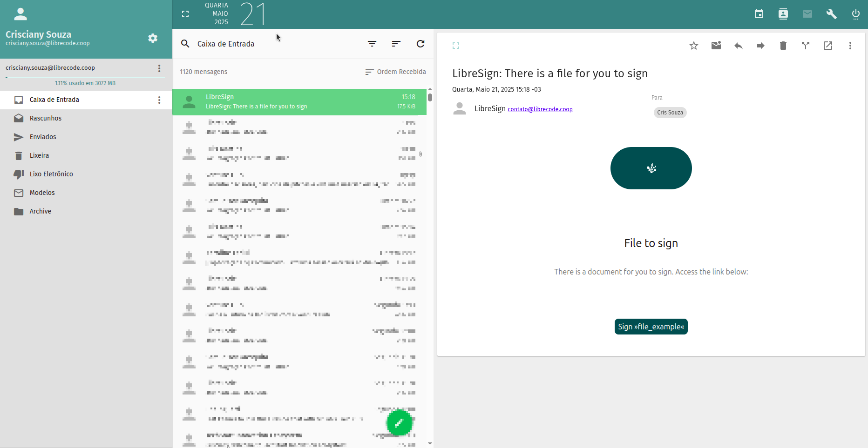Select Caixa de Entrada folder

[86, 100]
